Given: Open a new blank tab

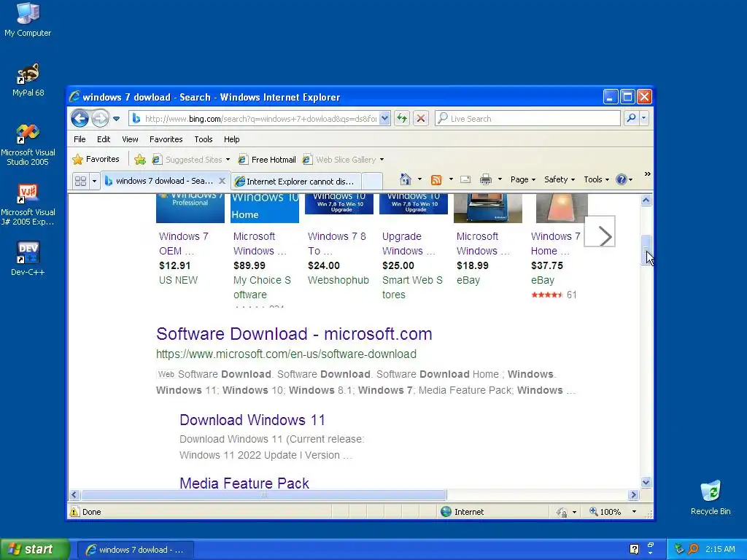Looking at the screenshot, I should (x=372, y=182).
